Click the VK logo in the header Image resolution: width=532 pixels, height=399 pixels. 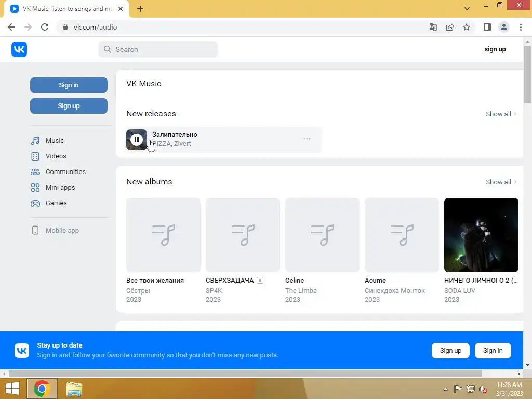point(19,49)
